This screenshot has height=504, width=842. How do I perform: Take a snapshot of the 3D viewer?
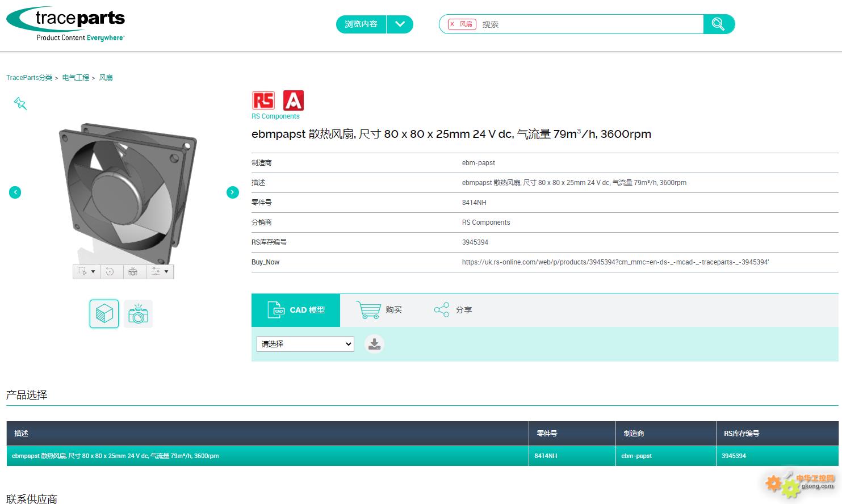coord(133,272)
